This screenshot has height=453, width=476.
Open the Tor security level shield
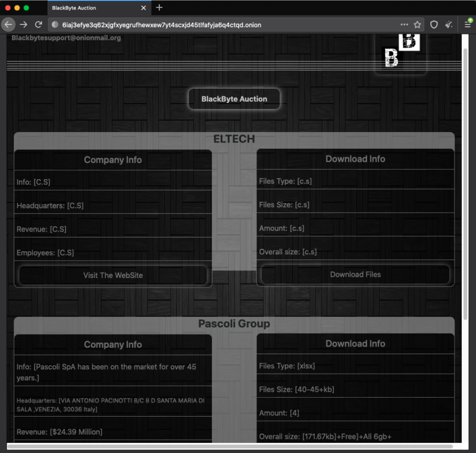click(435, 24)
